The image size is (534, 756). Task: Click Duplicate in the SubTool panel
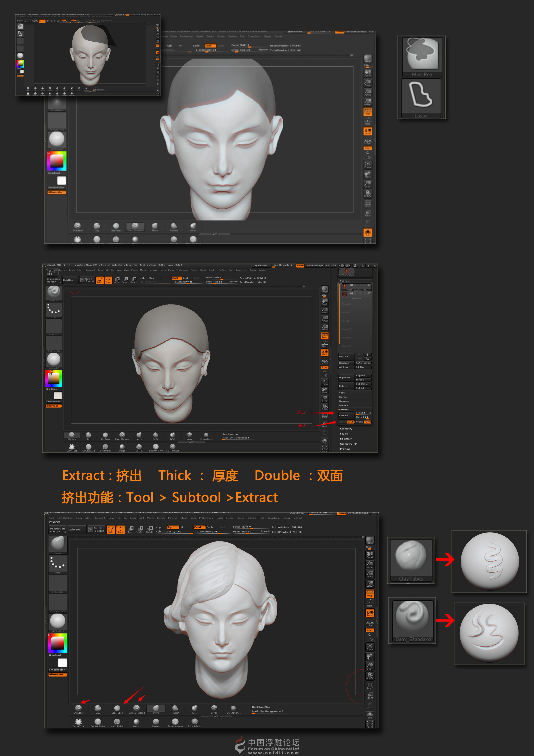(346, 378)
